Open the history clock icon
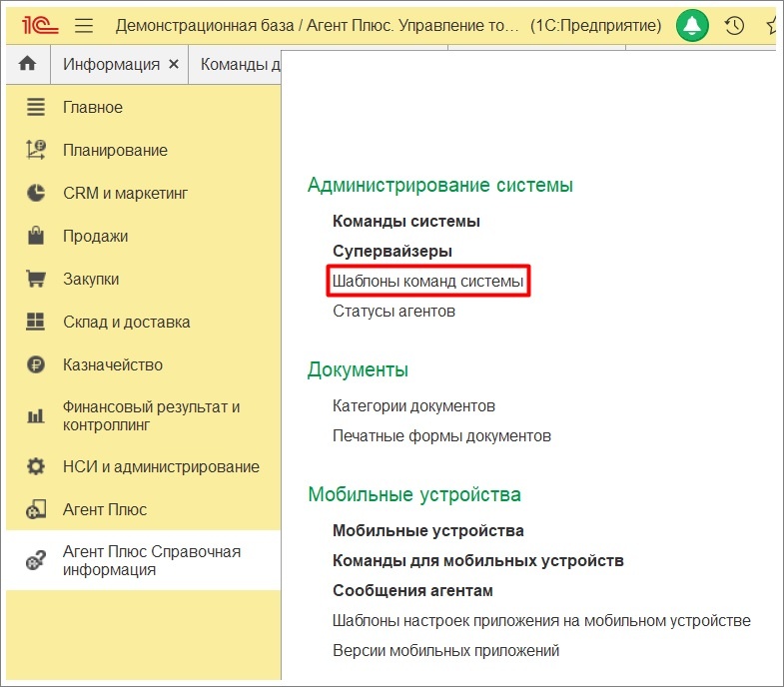This screenshot has width=784, height=687. 734,25
